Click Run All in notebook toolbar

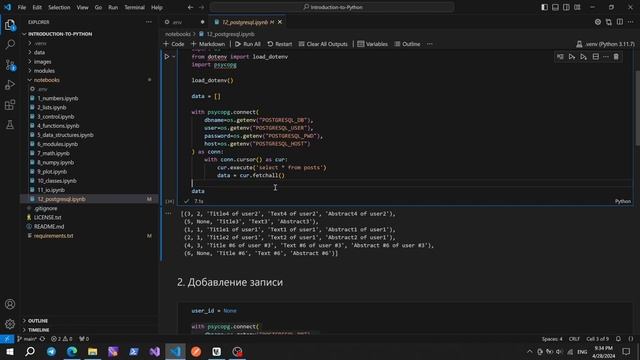pyautogui.click(x=248, y=44)
